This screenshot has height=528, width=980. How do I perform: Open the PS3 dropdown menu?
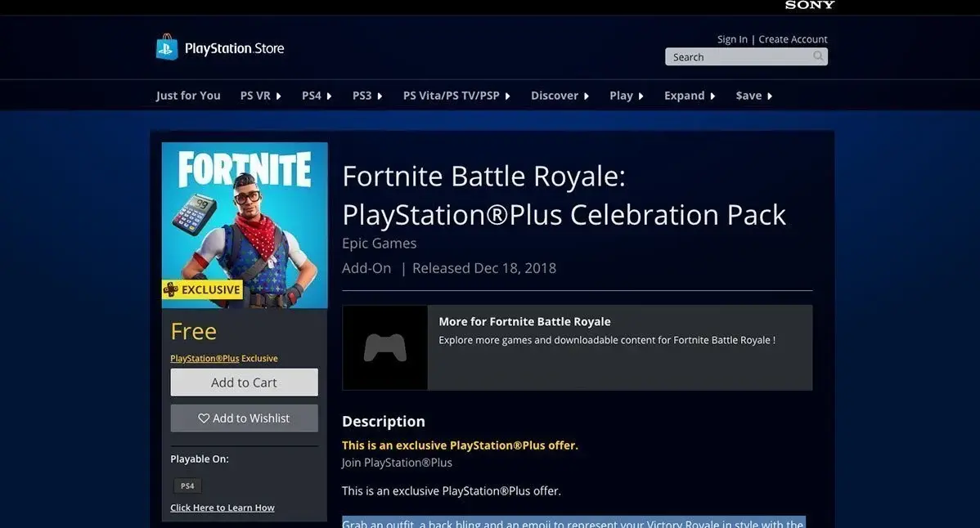coord(367,96)
